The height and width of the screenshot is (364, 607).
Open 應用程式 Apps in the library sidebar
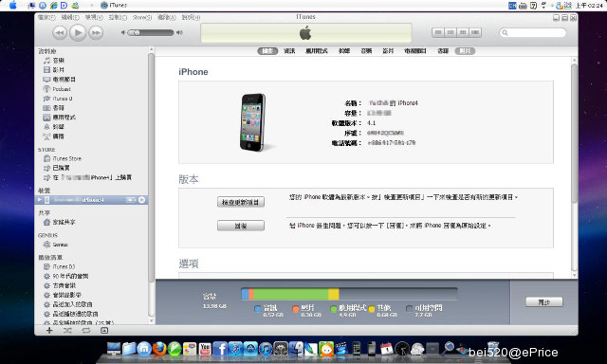(59, 118)
